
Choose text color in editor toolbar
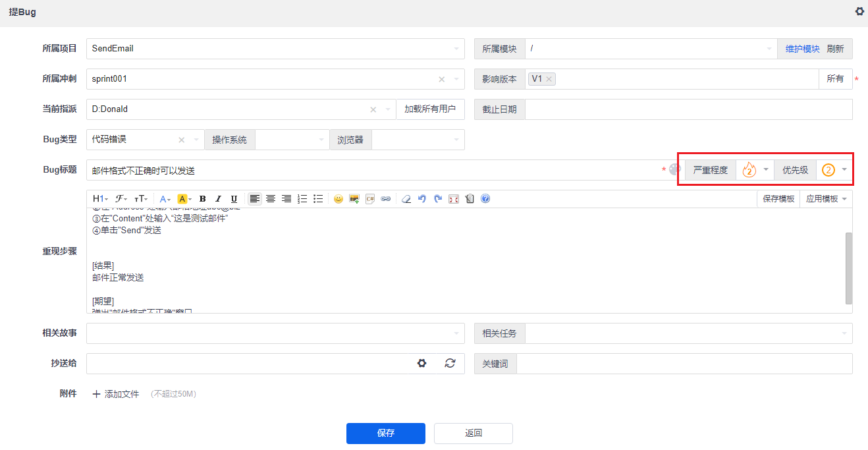click(165, 198)
